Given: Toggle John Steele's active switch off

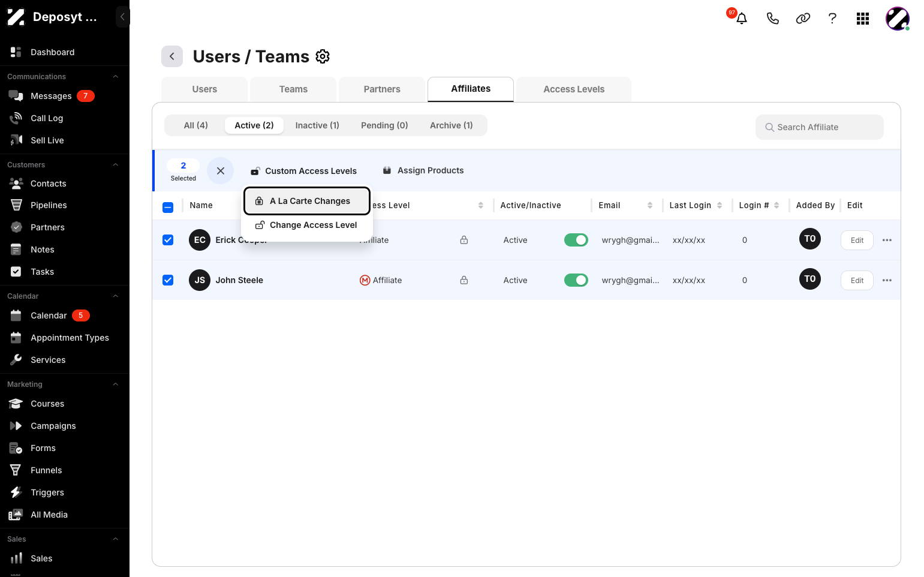Looking at the screenshot, I should [576, 280].
